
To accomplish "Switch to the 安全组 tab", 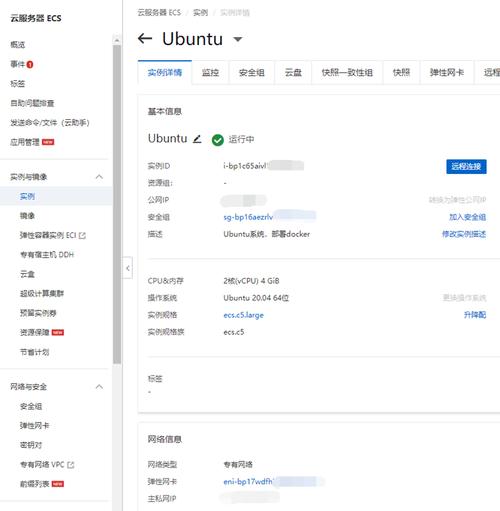I will (x=252, y=72).
